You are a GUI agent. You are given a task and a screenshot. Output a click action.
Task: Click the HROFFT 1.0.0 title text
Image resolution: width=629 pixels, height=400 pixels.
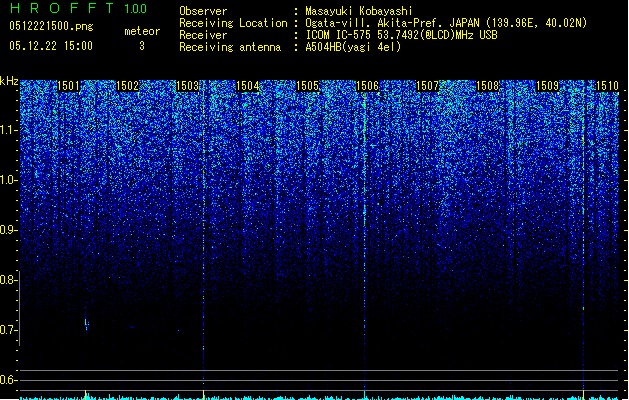tap(79, 8)
